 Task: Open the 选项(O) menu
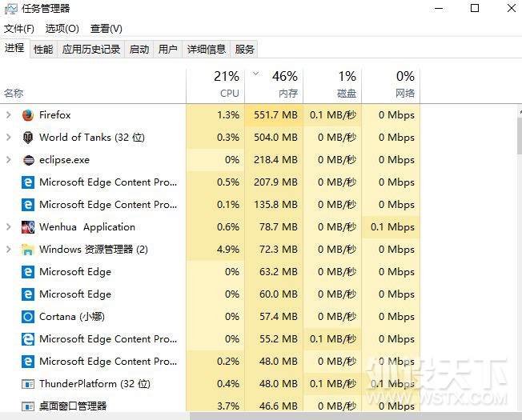tap(62, 29)
